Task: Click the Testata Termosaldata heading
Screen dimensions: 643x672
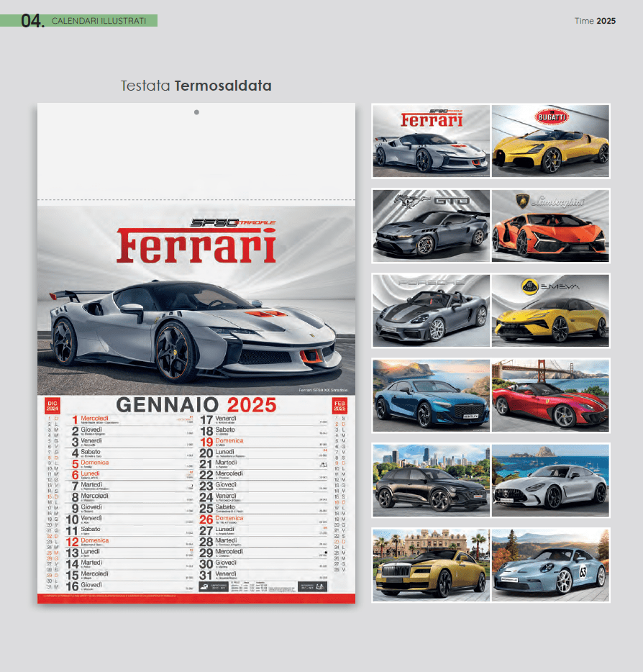Action: pyautogui.click(x=196, y=86)
